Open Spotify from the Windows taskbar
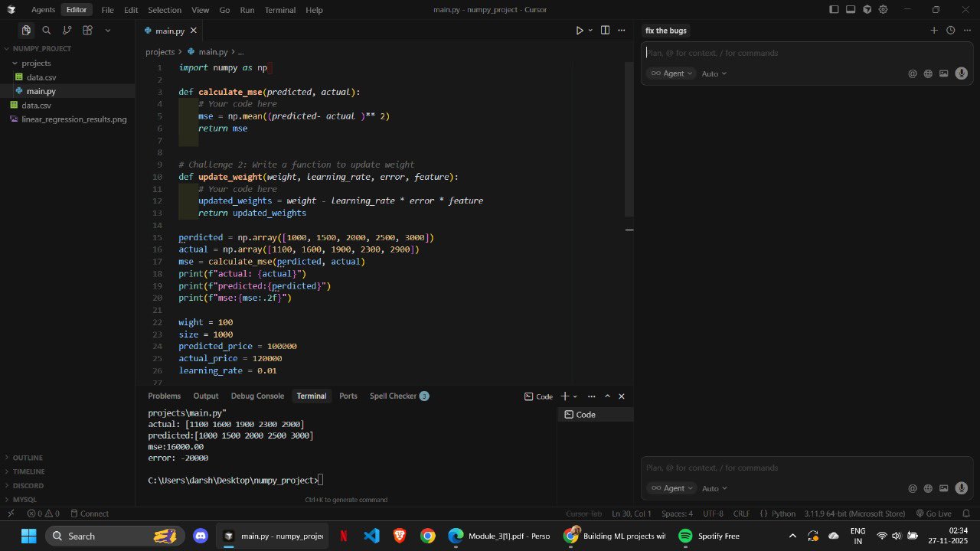This screenshot has width=980, height=551. click(708, 536)
